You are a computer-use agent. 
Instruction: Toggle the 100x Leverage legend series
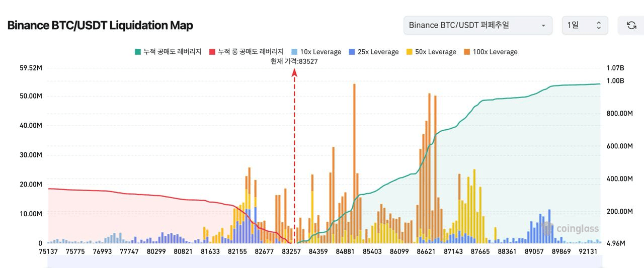tap(490, 52)
